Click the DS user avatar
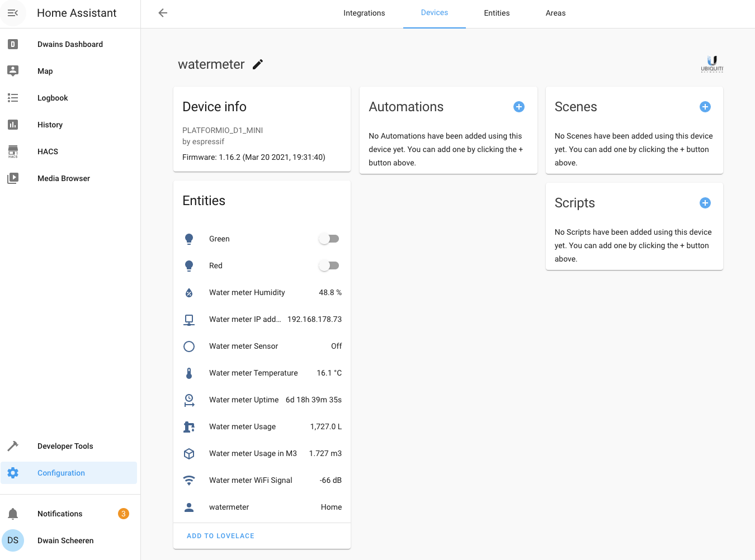This screenshot has height=560, width=755. (13, 540)
